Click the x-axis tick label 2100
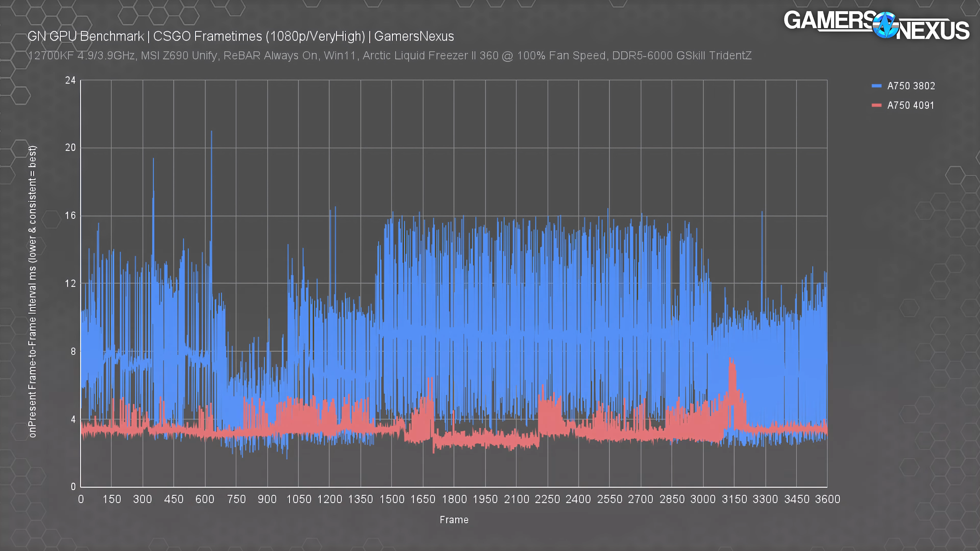Viewport: 980px width, 551px height. (516, 499)
